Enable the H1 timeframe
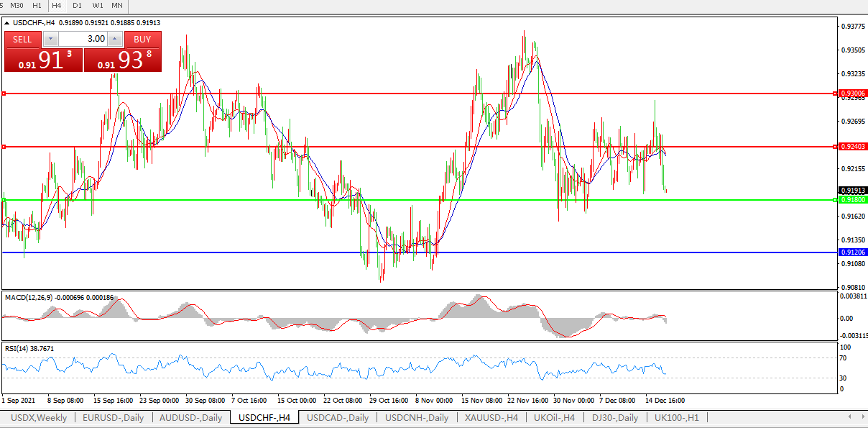868x428 pixels. [x=37, y=5]
